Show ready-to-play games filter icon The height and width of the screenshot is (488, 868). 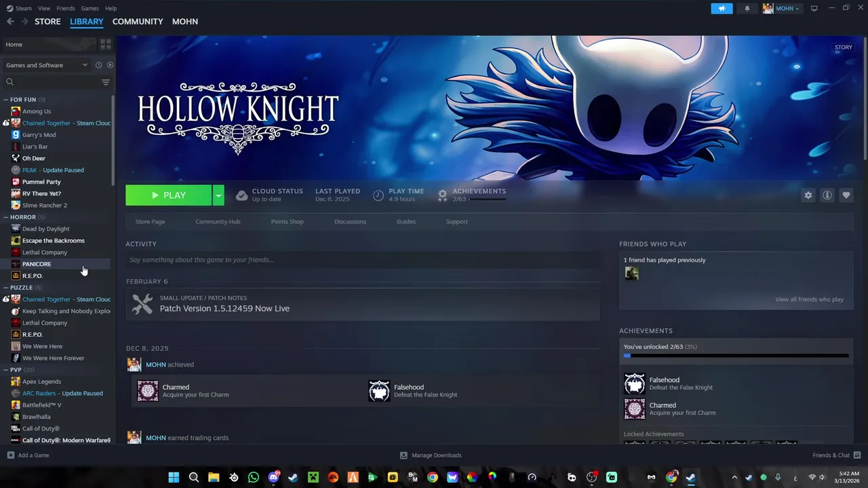[x=110, y=65]
